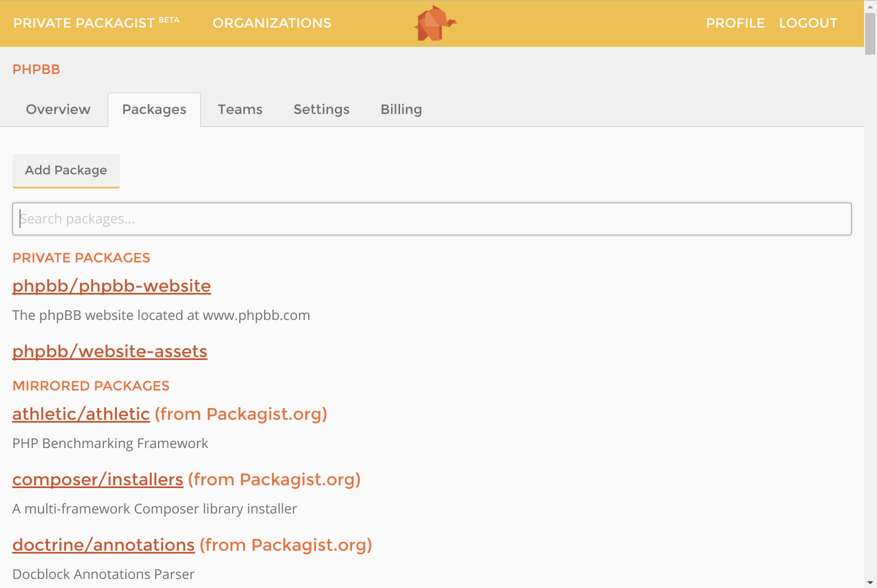Open the Billing tab
Viewport: 877px width, 588px height.
pos(401,109)
